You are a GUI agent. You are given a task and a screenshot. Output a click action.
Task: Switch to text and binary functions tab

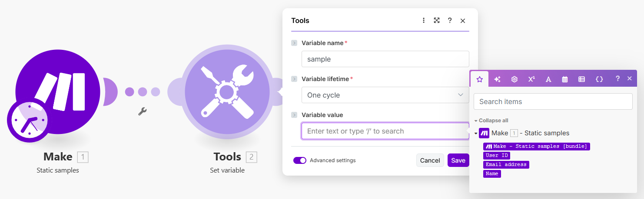click(548, 79)
